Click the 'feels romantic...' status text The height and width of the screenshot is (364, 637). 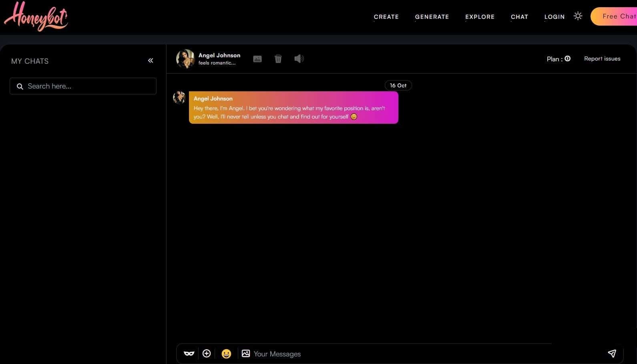coord(217,63)
